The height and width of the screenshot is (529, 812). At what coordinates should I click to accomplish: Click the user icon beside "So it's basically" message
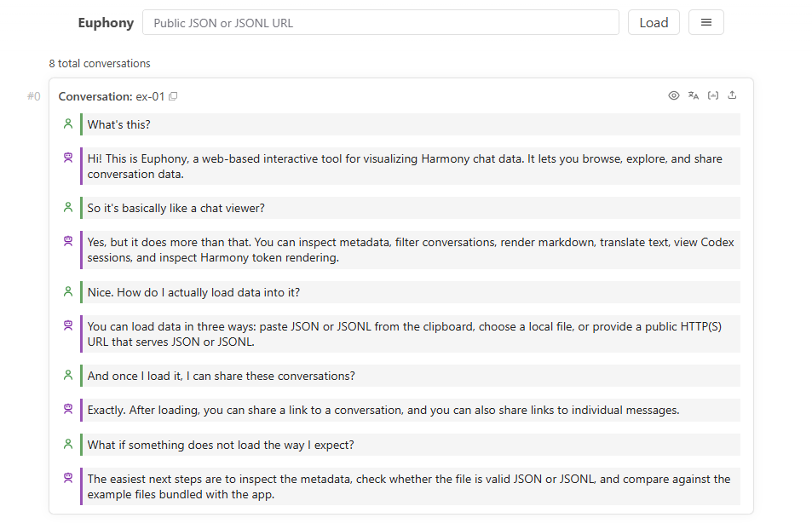68,207
